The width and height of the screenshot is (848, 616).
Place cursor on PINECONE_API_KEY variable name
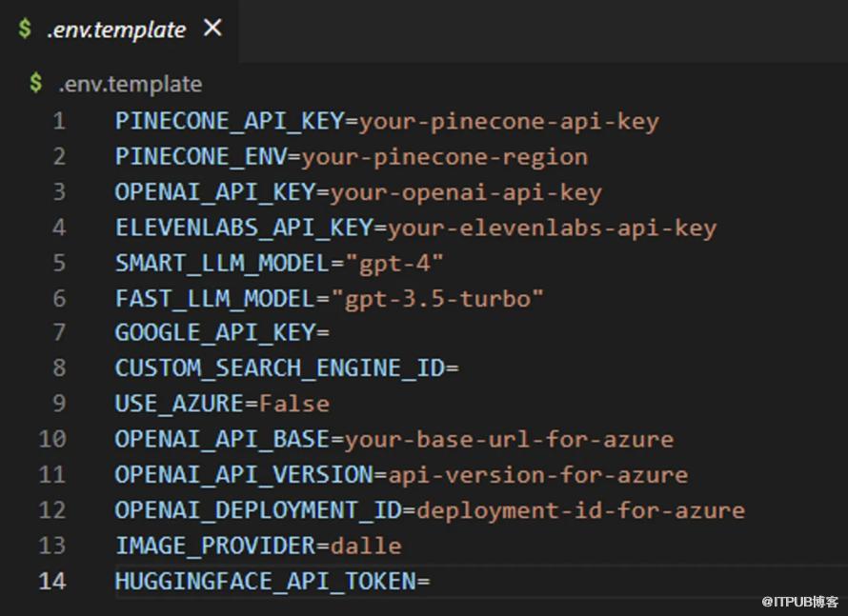[x=229, y=122]
